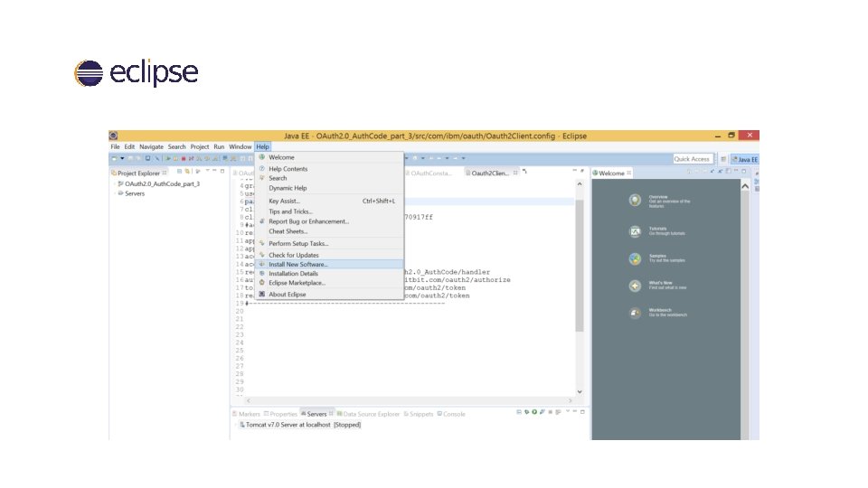Open the File menu
Image resolution: width=868 pixels, height=488 pixels.
click(115, 146)
